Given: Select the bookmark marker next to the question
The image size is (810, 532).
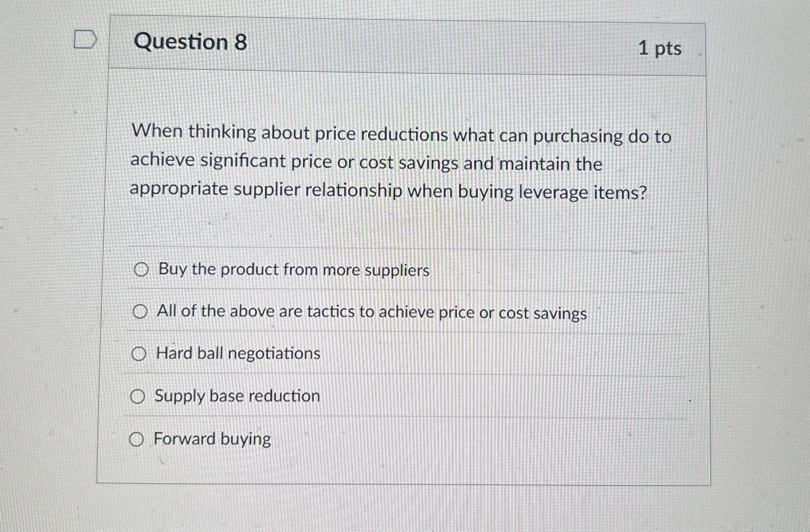Looking at the screenshot, I should point(84,38).
